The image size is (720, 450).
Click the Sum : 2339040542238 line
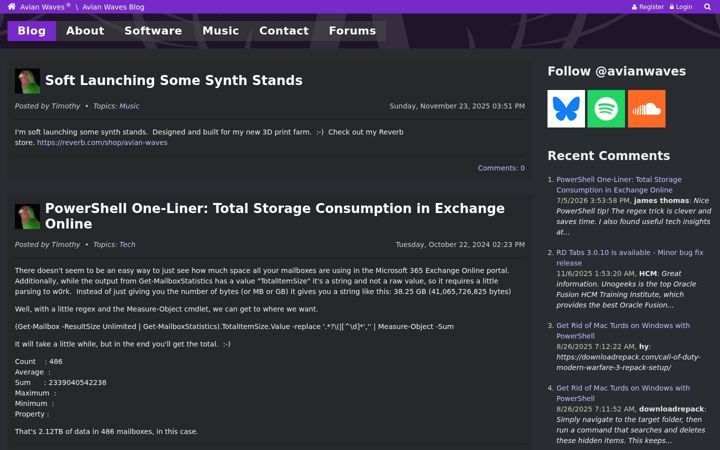tap(61, 382)
